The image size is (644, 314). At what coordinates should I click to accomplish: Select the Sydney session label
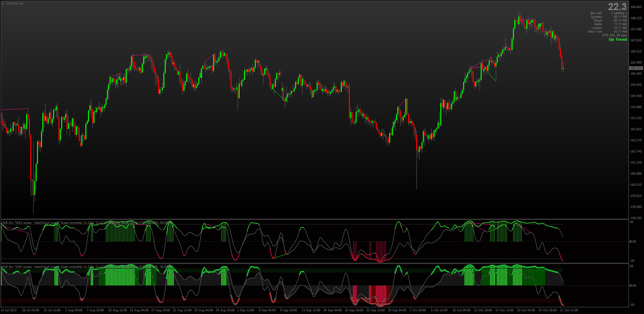pos(596,17)
